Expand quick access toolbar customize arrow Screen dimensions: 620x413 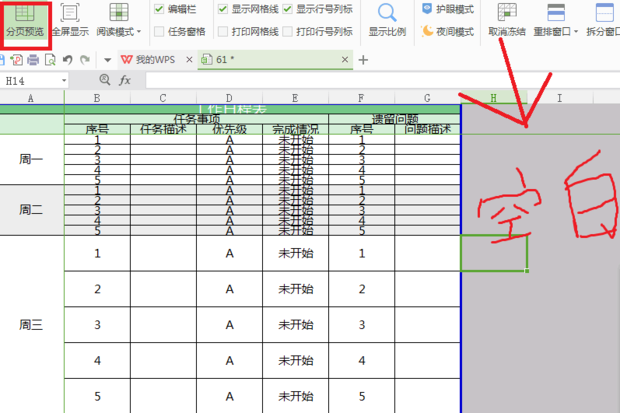pyautogui.click(x=108, y=60)
